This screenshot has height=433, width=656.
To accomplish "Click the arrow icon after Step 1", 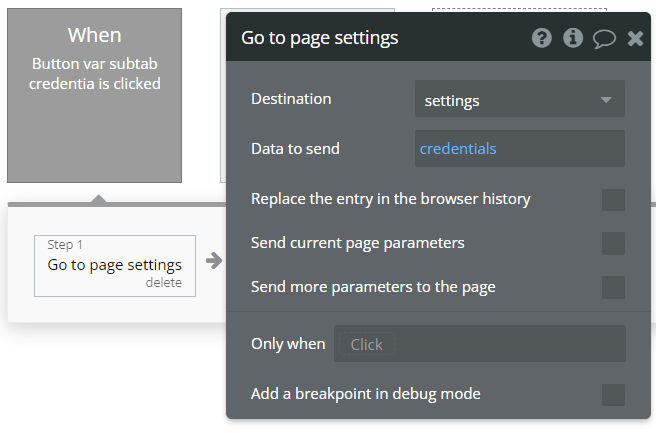I will pos(214,261).
